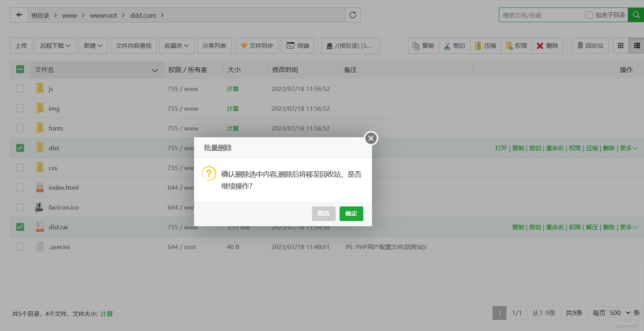
Task: Click rename (重命名) link in dist row
Action: [x=555, y=148]
